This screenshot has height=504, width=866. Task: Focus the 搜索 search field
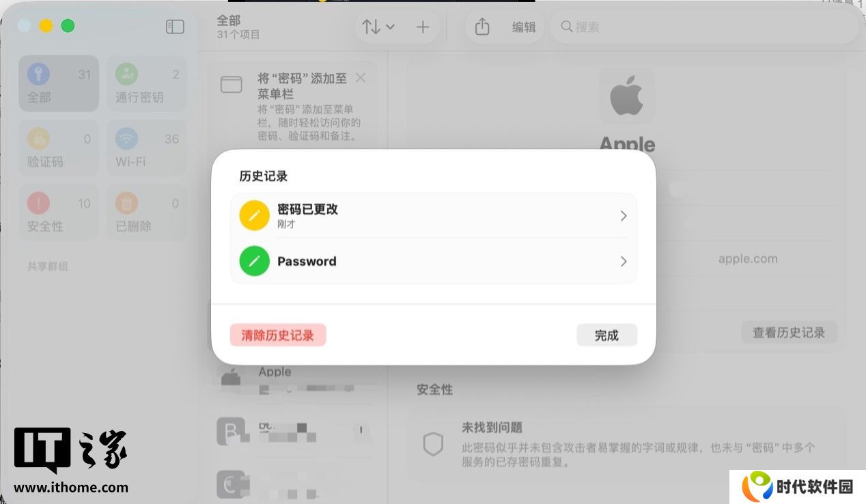tap(703, 27)
